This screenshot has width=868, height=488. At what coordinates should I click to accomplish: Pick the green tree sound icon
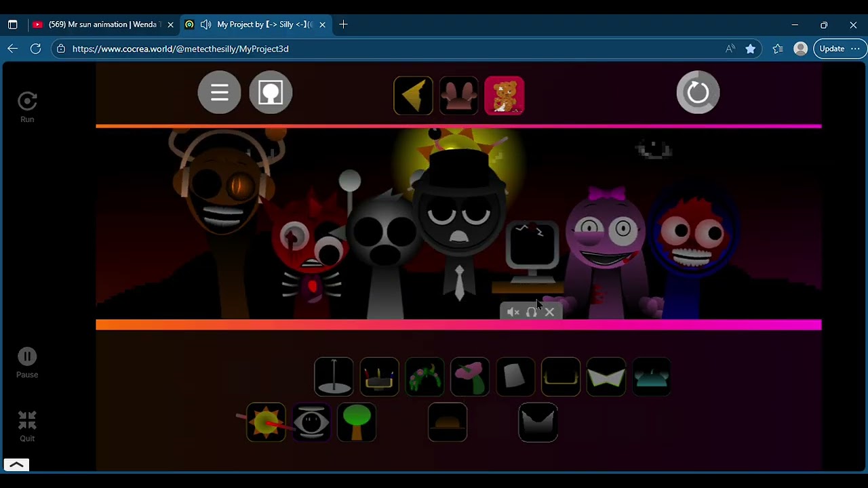coord(357,422)
